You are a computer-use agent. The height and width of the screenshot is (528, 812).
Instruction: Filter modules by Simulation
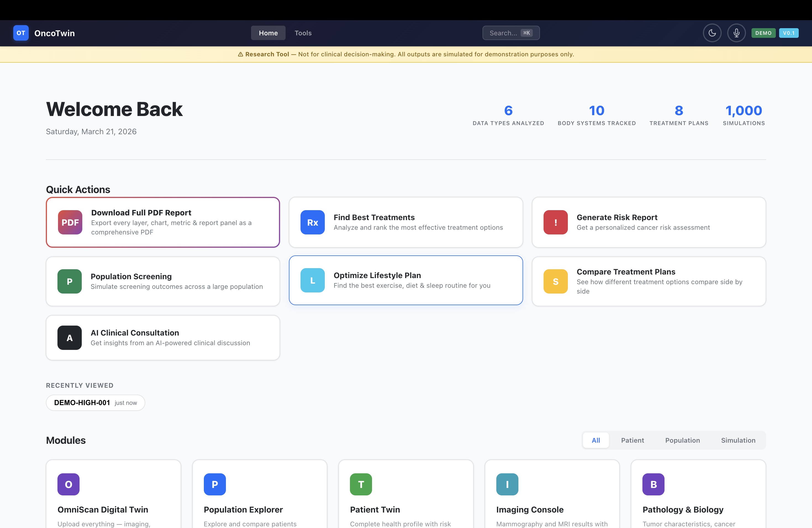coord(738,440)
